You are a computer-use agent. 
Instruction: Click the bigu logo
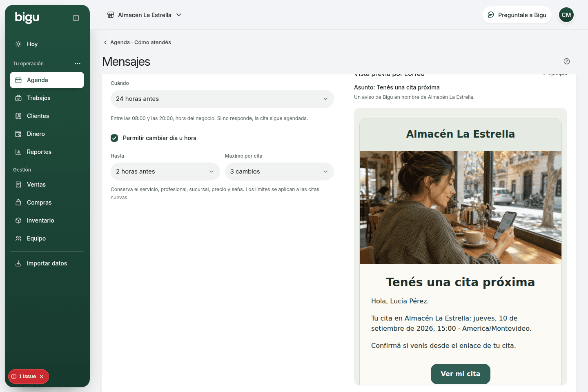(27, 18)
